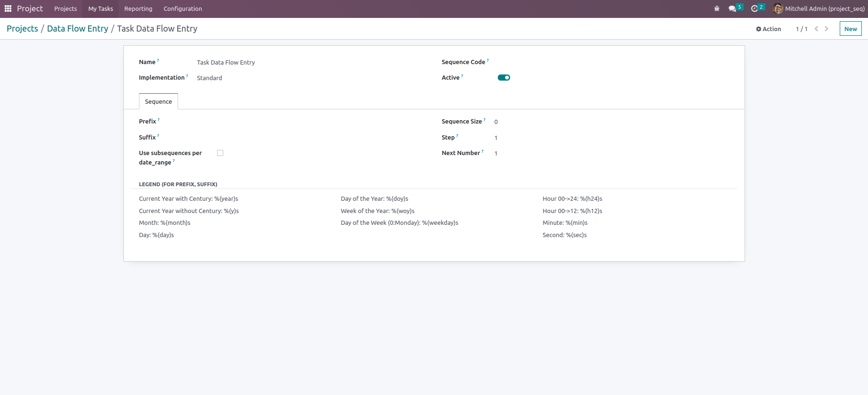Open the conversations chat icon
The height and width of the screenshot is (395, 868).
pyautogui.click(x=732, y=8)
